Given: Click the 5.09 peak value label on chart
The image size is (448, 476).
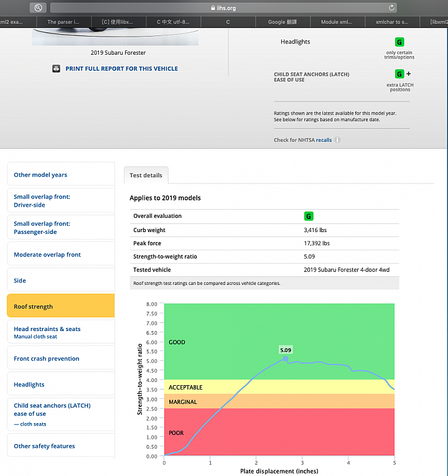Looking at the screenshot, I should click(286, 350).
